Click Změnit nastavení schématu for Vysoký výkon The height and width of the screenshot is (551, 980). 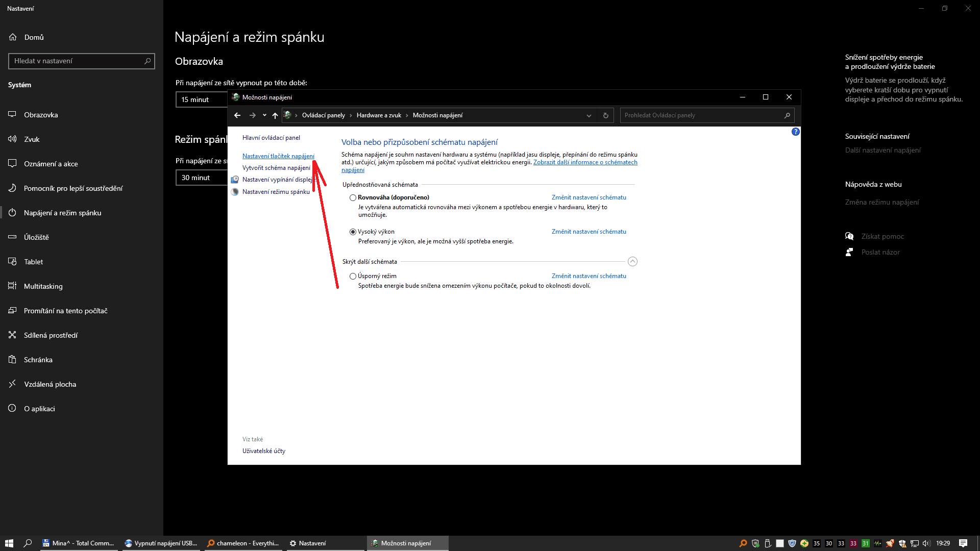tap(589, 232)
